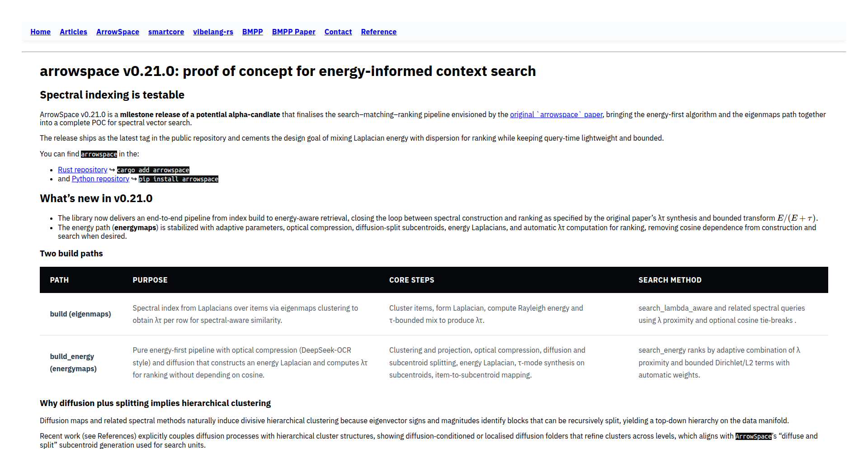Navigate to smartcore page

(166, 32)
